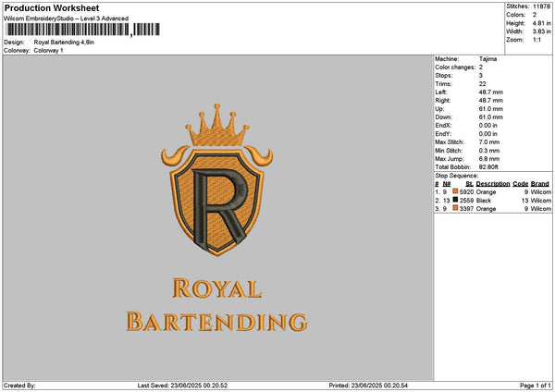Click the 'St.' column header
The height and width of the screenshot is (392, 555).
pyautogui.click(x=469, y=184)
